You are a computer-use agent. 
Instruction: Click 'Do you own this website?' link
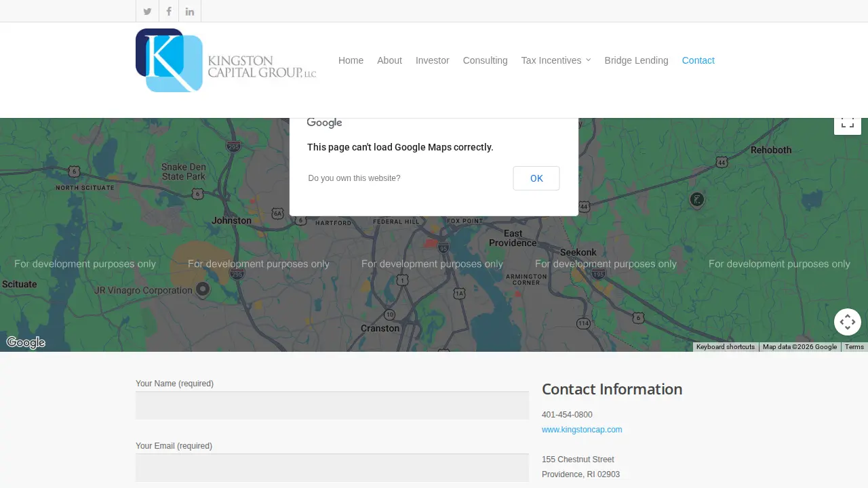[354, 178]
